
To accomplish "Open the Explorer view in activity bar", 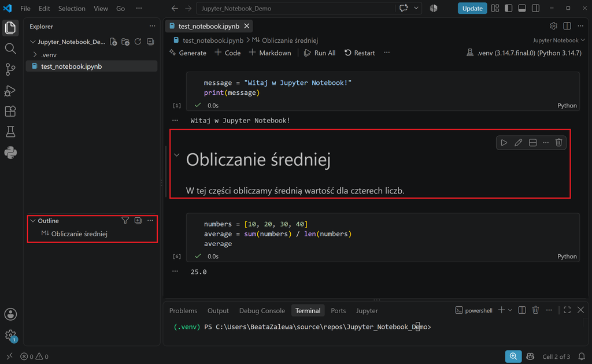I will point(10,28).
